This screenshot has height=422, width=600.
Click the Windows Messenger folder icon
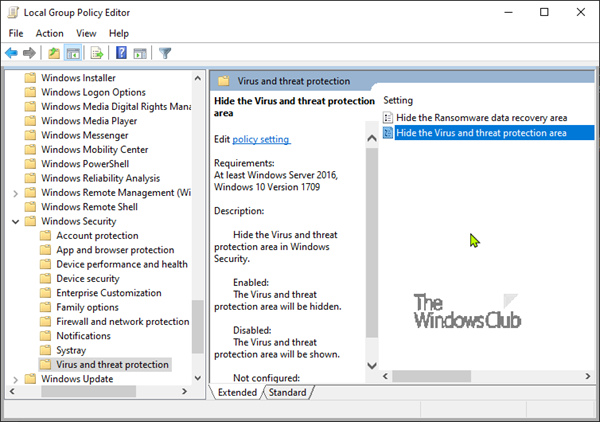click(30, 135)
